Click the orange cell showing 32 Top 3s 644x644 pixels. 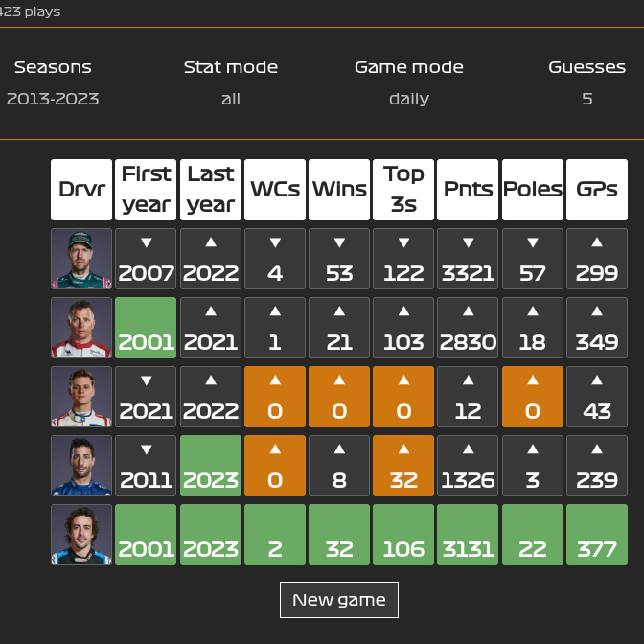click(x=403, y=466)
